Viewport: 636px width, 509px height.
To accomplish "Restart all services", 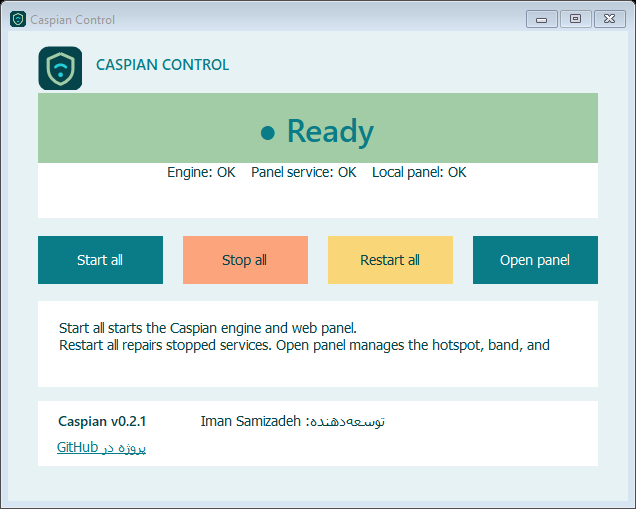I will pos(390,260).
